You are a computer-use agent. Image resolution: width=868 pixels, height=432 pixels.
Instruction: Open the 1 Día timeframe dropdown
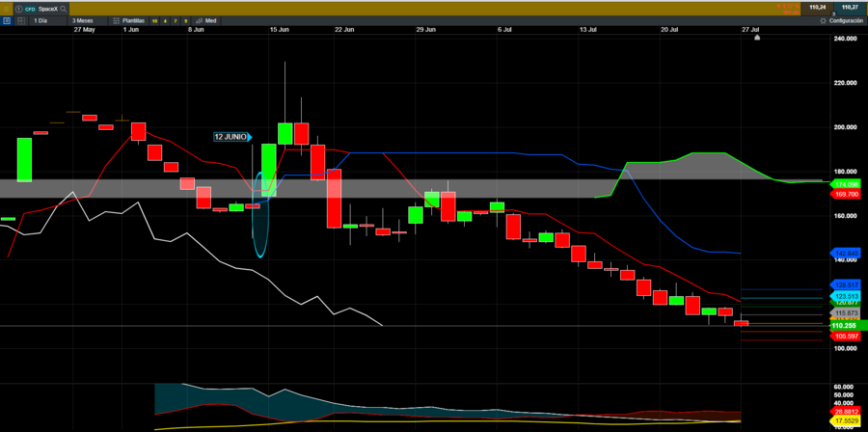pos(41,20)
